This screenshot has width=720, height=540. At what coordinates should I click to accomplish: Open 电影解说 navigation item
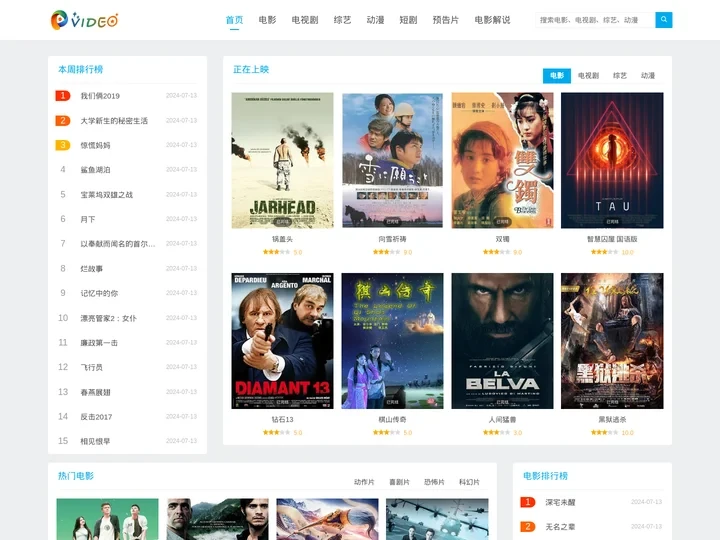[x=492, y=20]
